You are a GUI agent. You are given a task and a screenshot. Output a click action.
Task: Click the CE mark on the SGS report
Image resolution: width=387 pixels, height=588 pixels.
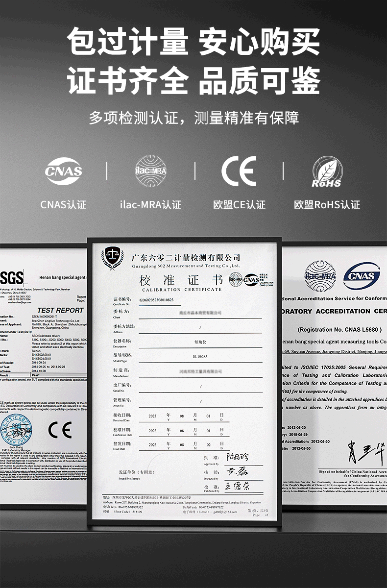click(60, 430)
